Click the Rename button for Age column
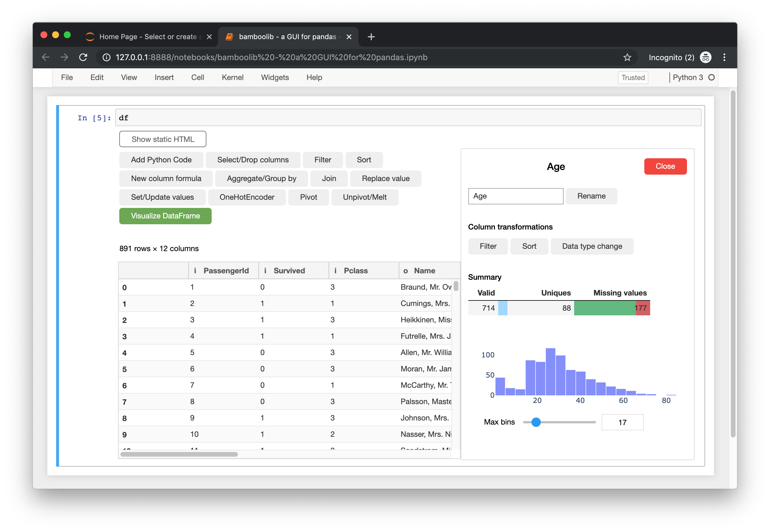This screenshot has width=770, height=532. click(592, 196)
